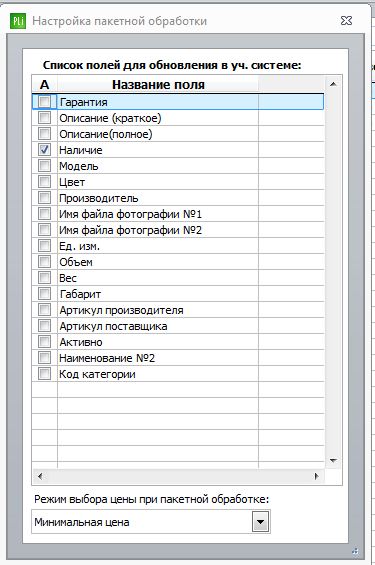
Task: Check the Габарит checkbox
Action: tap(44, 294)
